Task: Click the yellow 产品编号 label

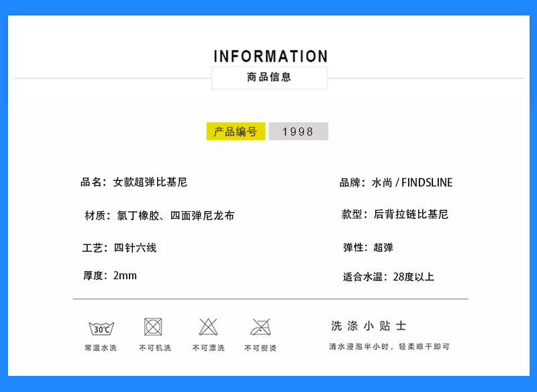Action: pyautogui.click(x=236, y=132)
